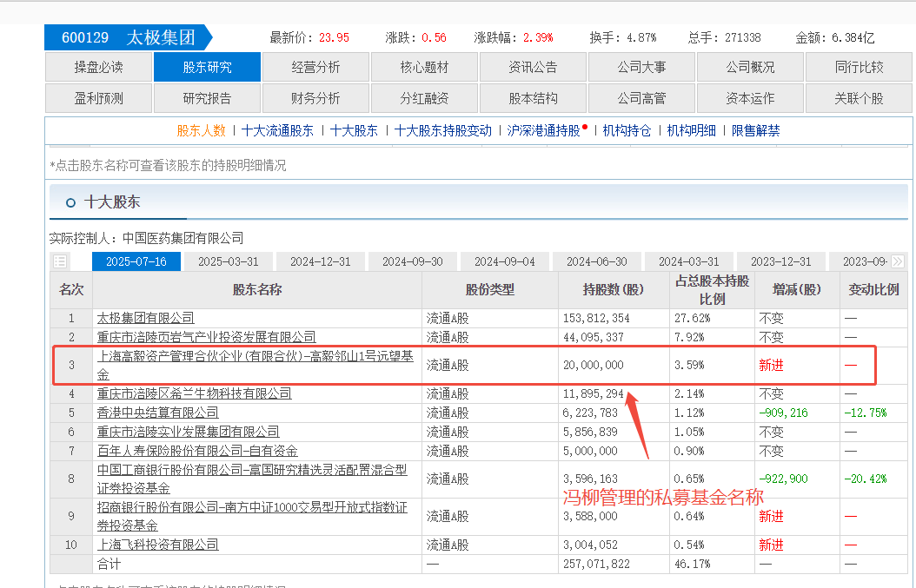
Task: Click latest price value 23.95
Action: pyautogui.click(x=334, y=38)
